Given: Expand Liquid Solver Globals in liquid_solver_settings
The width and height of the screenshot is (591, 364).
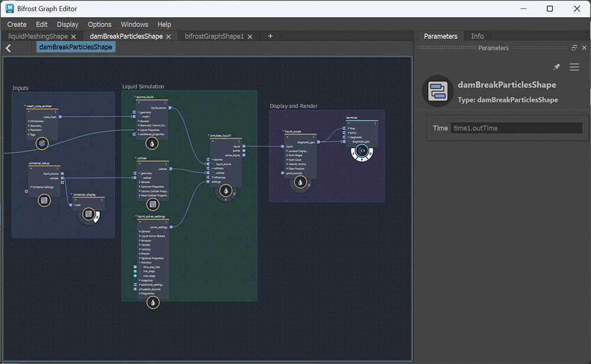Looking at the screenshot, I should tap(139, 236).
